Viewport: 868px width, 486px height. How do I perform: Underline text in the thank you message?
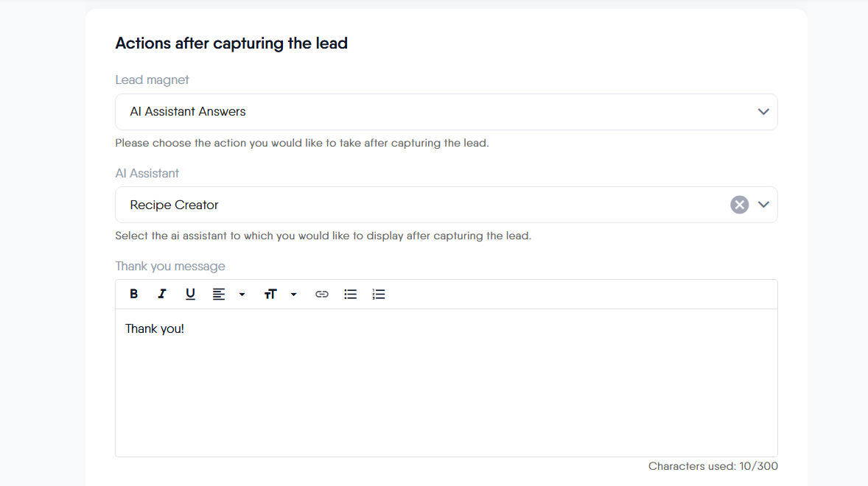(190, 294)
